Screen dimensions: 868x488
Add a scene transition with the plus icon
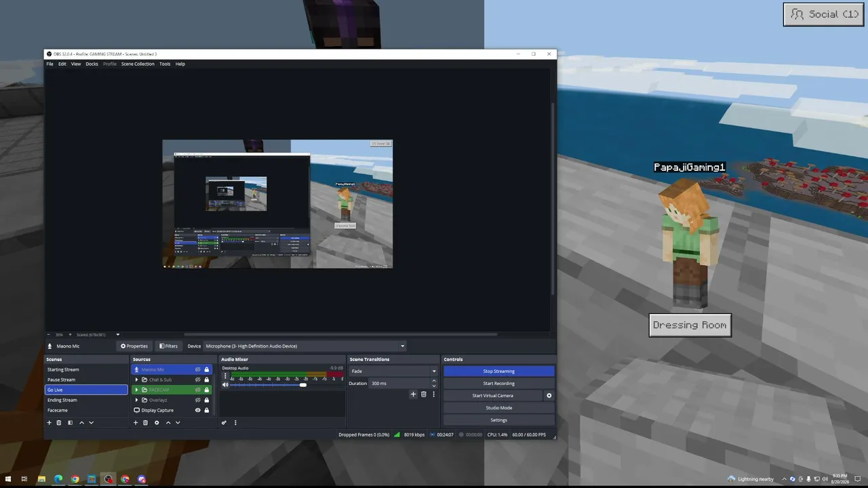(x=413, y=394)
